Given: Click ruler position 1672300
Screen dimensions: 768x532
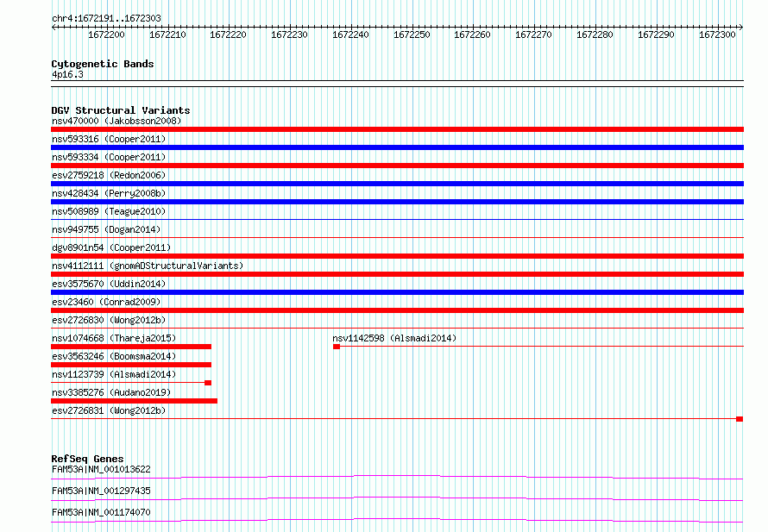Looking at the screenshot, I should [x=717, y=34].
